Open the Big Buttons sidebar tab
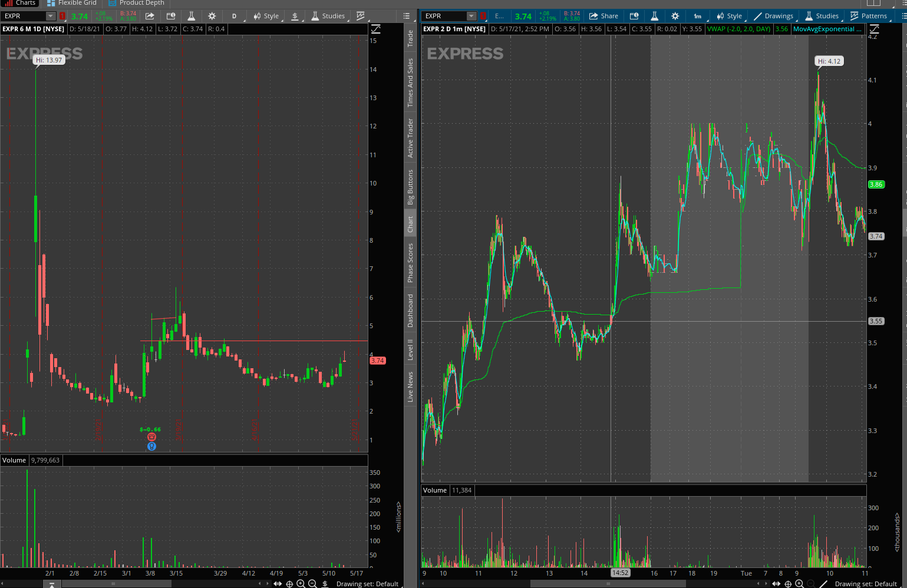907x588 pixels. tap(410, 187)
